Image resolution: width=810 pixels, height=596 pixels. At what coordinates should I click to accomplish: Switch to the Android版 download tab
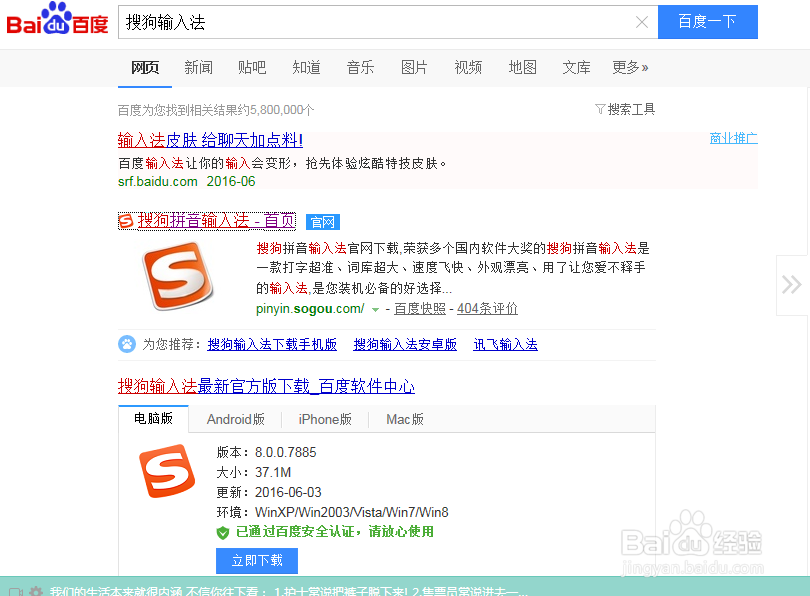pos(236,419)
